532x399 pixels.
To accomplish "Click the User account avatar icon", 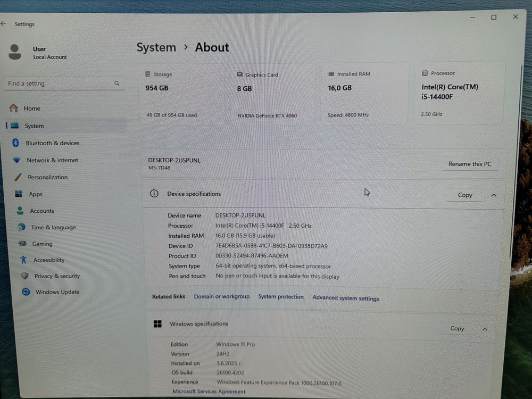I will [14, 52].
